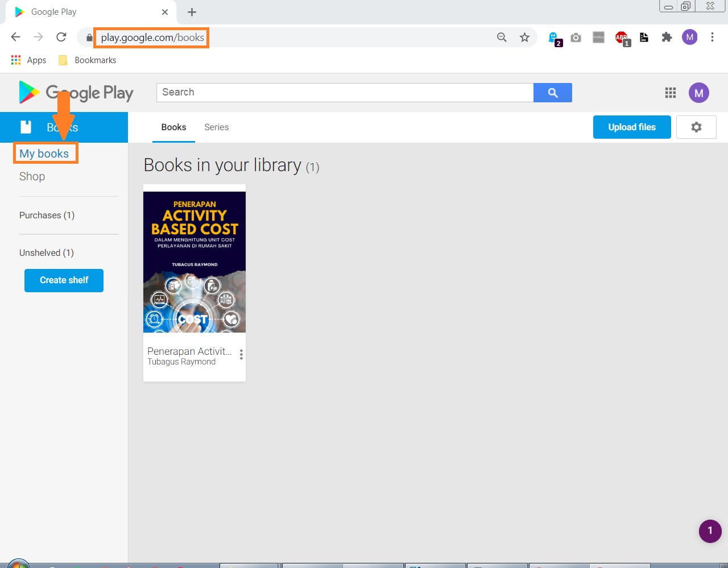The image size is (728, 568).
Task: Click the Google Play search field
Action: click(x=345, y=93)
